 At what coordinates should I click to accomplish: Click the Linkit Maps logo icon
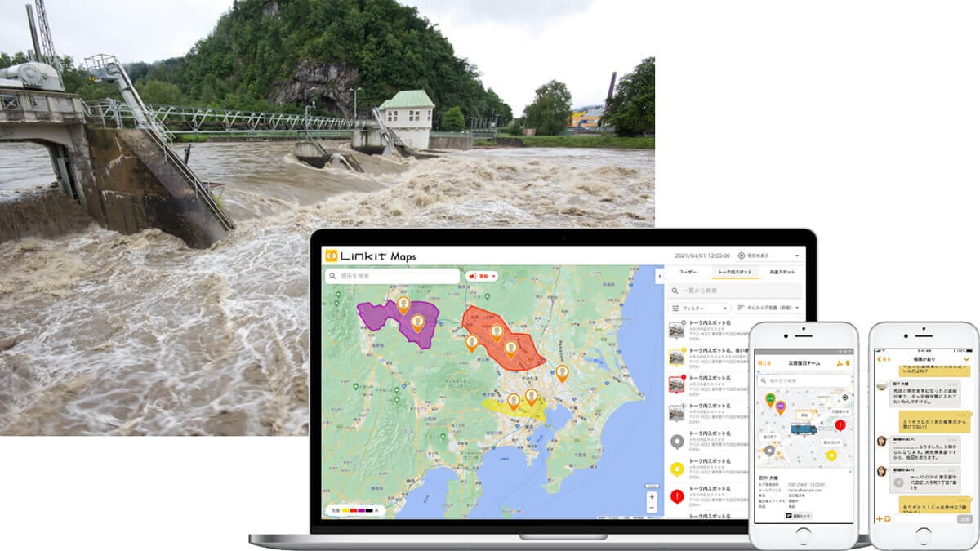(331, 256)
